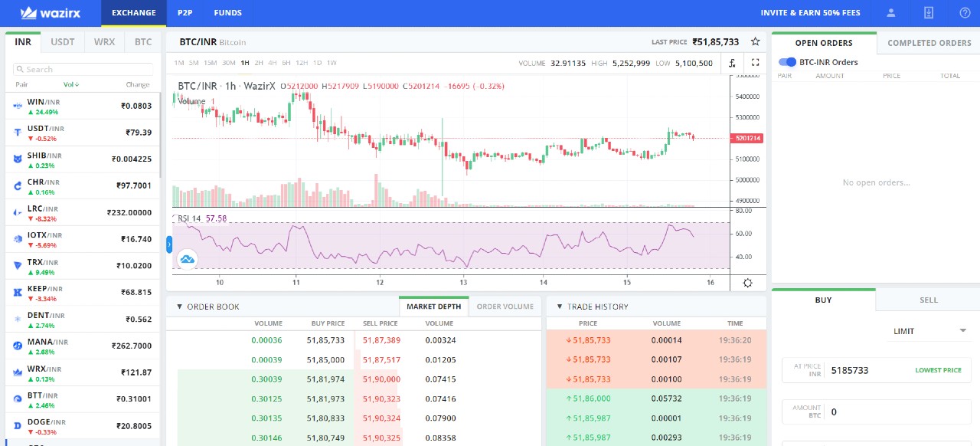Favorite BTC/INR with the star icon
The height and width of the screenshot is (446, 980).
point(756,42)
